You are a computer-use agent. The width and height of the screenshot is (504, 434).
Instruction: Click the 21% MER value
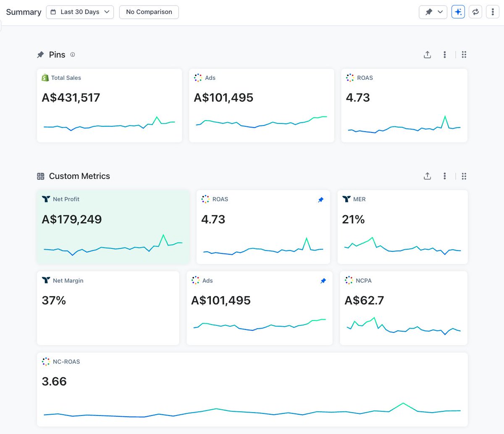click(x=354, y=219)
